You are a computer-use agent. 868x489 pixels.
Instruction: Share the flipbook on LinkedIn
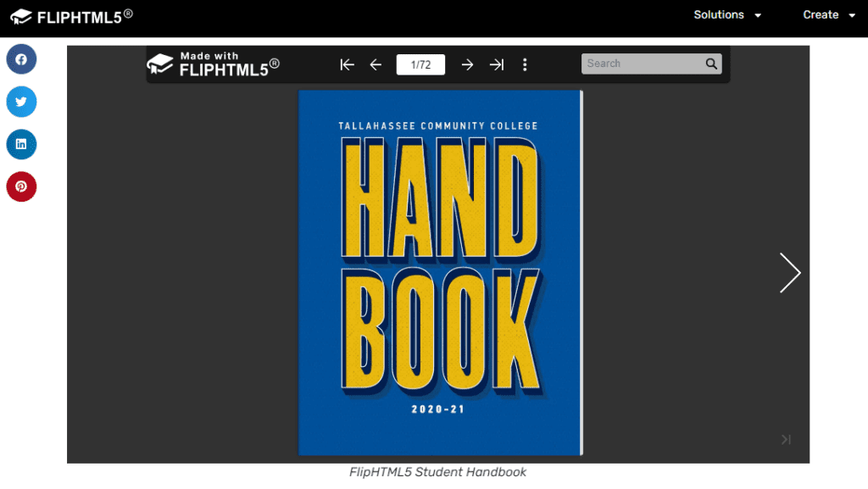click(21, 144)
